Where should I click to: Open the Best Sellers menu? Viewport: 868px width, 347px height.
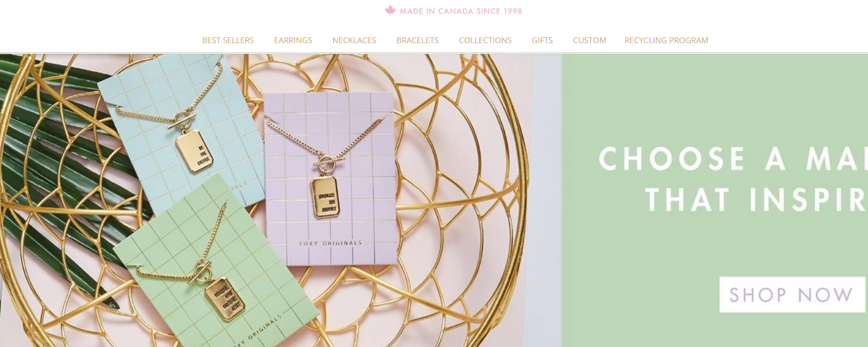click(x=228, y=40)
